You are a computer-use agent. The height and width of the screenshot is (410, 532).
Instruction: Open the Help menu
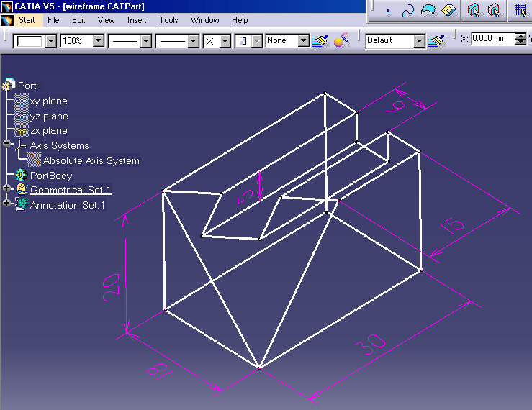click(240, 20)
